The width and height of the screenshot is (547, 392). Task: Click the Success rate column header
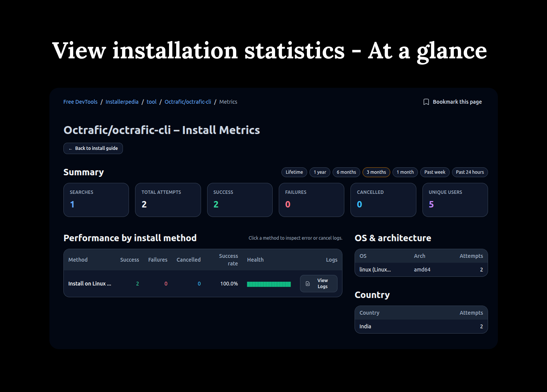(x=229, y=260)
